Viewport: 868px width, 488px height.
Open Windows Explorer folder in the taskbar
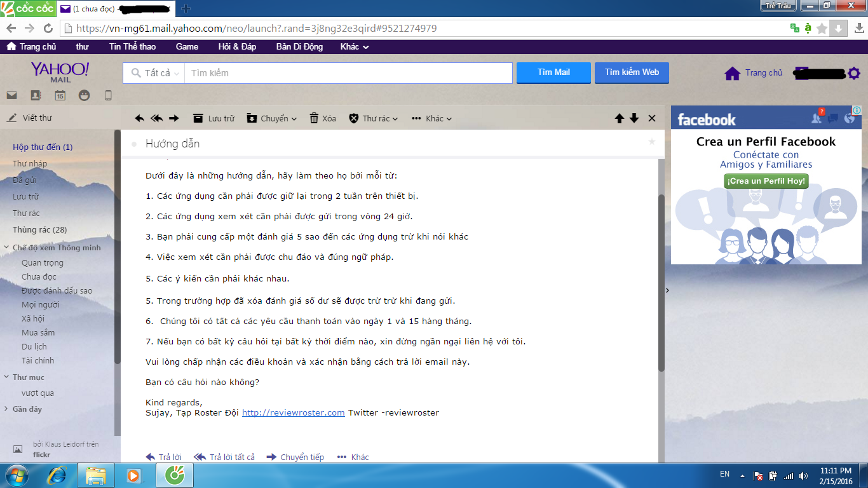click(96, 475)
